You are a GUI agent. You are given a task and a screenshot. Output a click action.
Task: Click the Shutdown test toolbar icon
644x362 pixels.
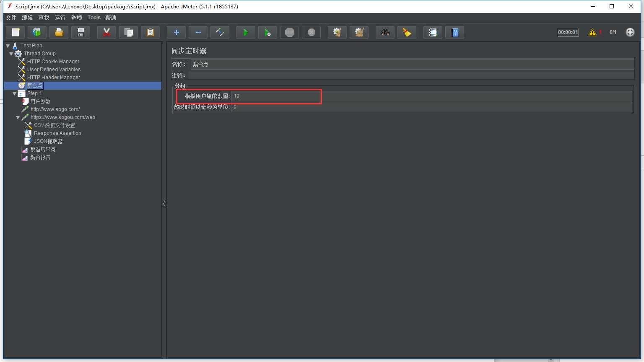[x=312, y=32]
